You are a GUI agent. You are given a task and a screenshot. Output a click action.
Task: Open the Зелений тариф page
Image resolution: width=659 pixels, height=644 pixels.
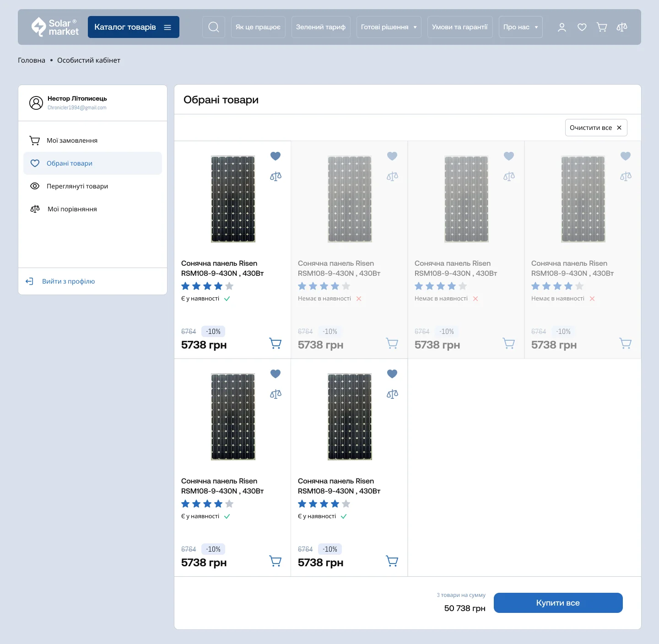tap(321, 27)
